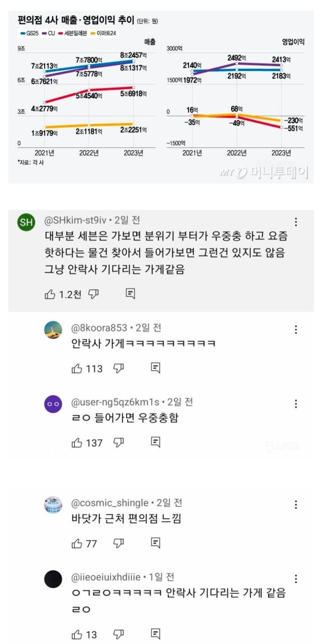
Task: Reply to @user-ng5qz6km1s comment
Action: [x=156, y=443]
